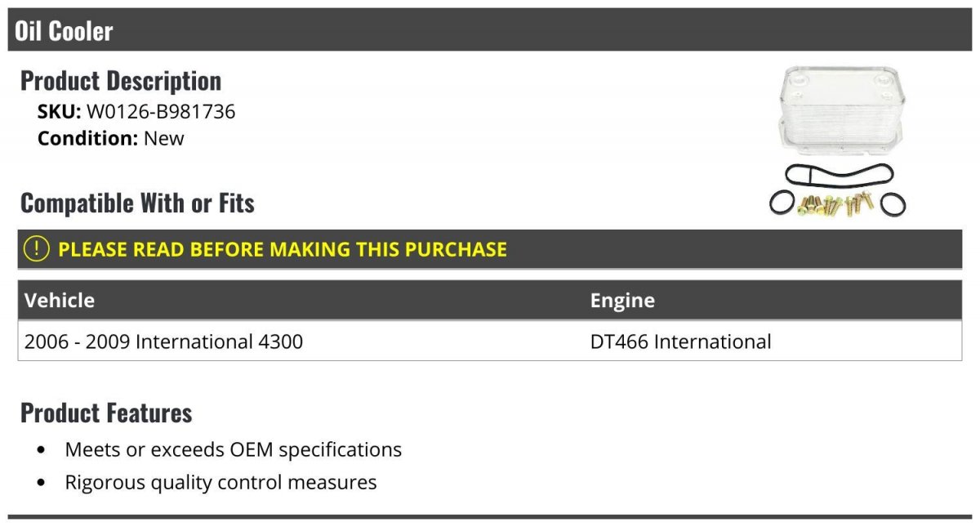Select the DT466 International engine cell
Image resolution: width=980 pixels, height=527 pixels.
(x=680, y=341)
